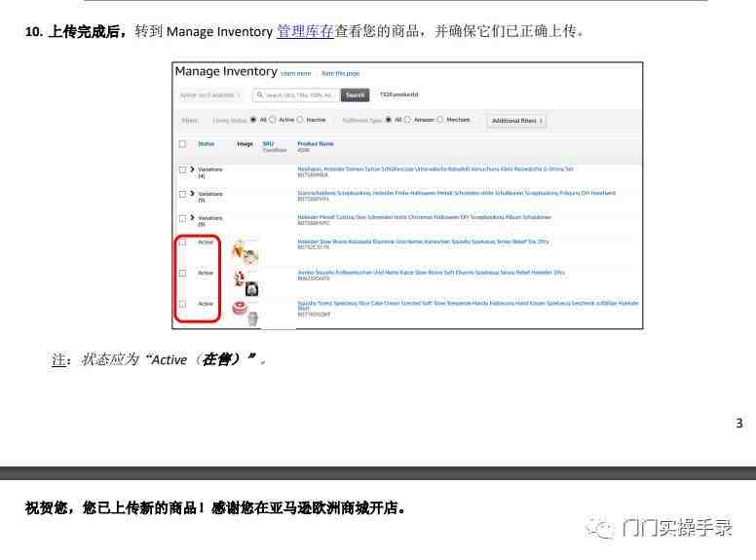Open the 管理库存 hyperlink in step 10

[305, 31]
